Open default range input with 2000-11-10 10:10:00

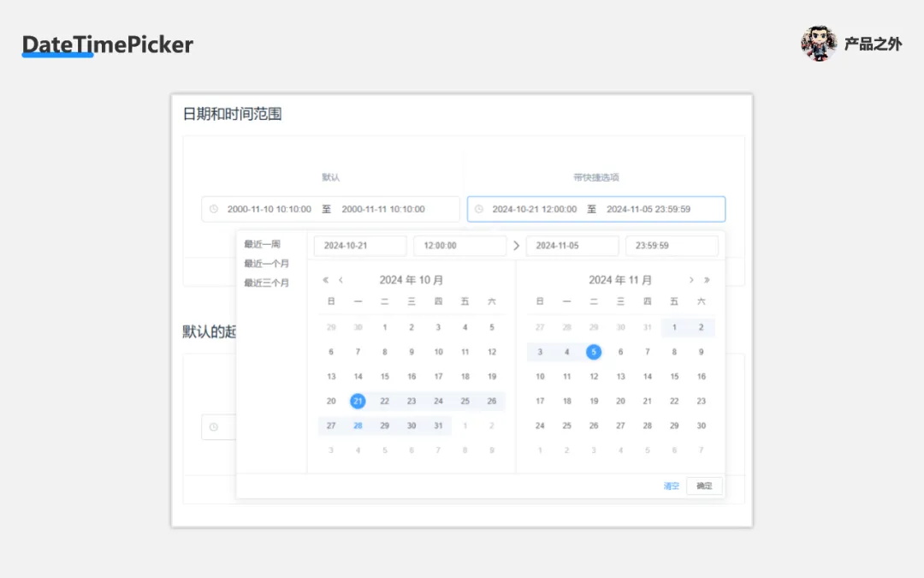269,209
